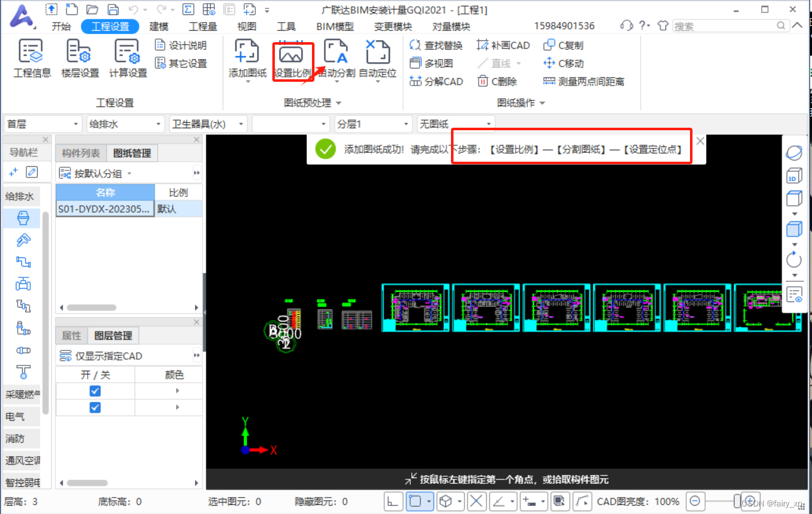Click the 3D view cube icon
The height and width of the screenshot is (514, 812).
794,176
